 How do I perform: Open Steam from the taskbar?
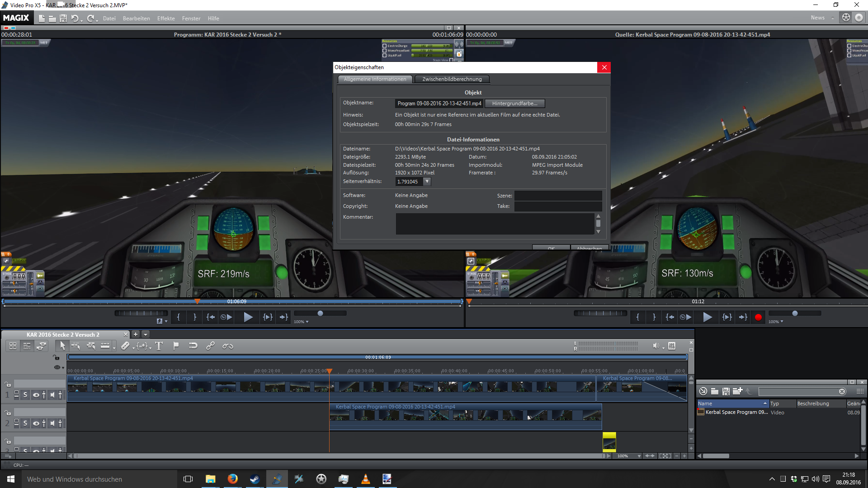point(255,479)
